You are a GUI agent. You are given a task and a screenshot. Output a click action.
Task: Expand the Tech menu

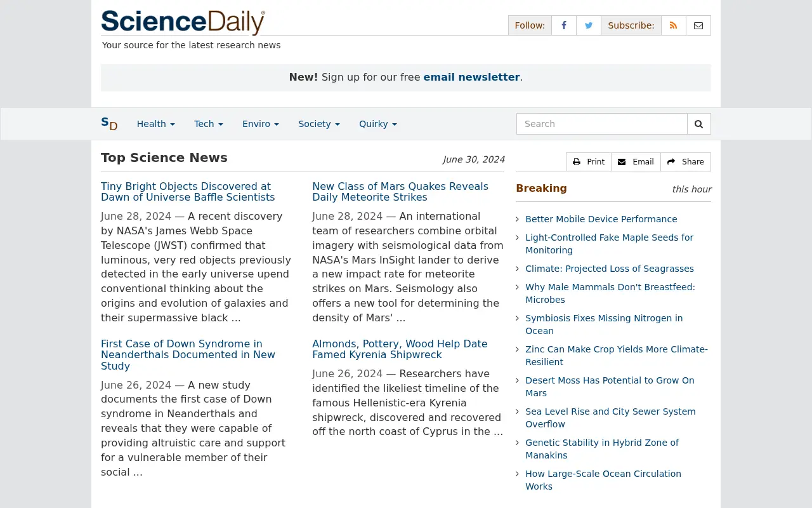pyautogui.click(x=209, y=124)
